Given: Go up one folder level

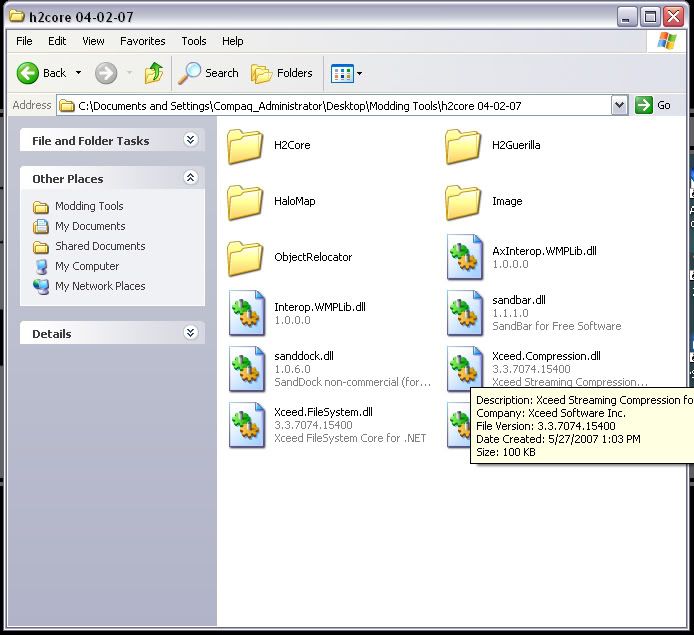Looking at the screenshot, I should point(154,73).
